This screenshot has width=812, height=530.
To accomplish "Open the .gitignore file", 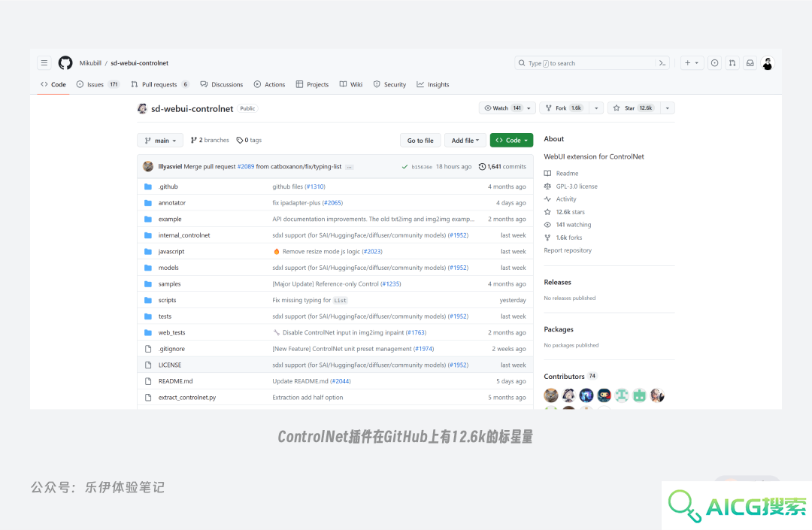I will (x=171, y=349).
